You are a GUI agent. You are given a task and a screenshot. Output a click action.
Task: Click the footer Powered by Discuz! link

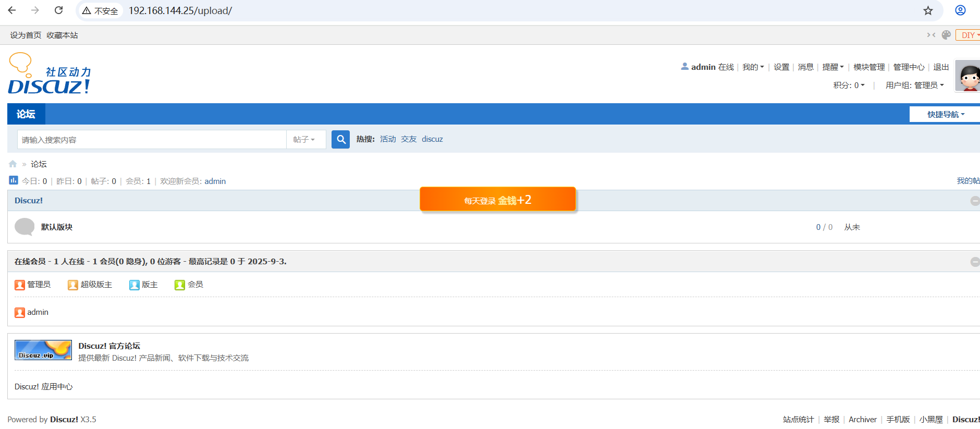pos(64,419)
